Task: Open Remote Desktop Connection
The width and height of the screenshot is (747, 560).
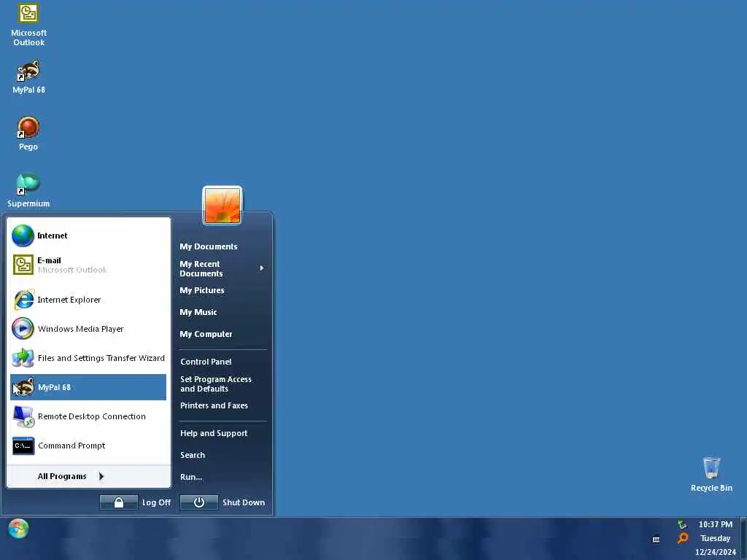Action: point(88,416)
